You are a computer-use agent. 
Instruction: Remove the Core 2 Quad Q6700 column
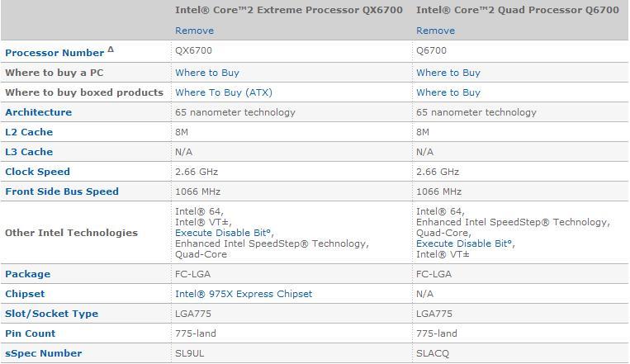click(435, 31)
